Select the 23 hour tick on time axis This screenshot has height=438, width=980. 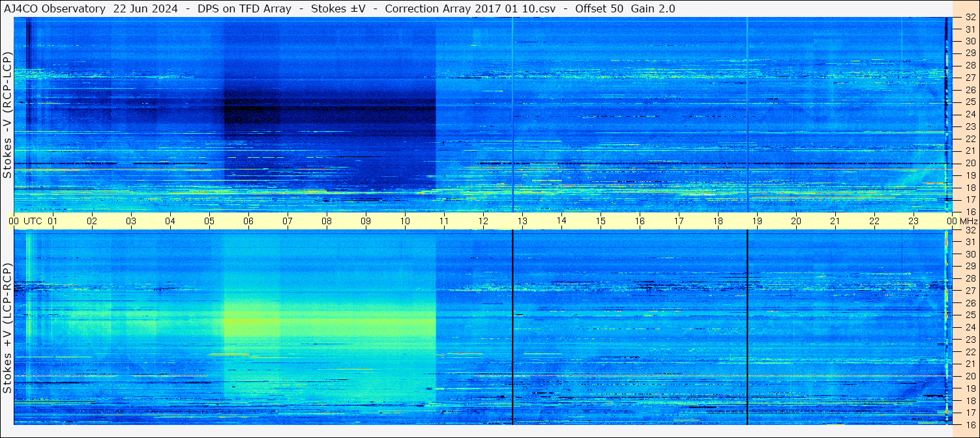(913, 221)
